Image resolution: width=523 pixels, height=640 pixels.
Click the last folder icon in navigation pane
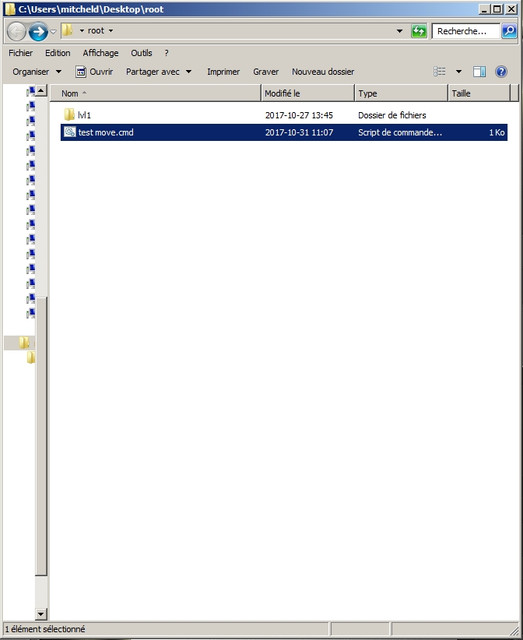tap(31, 358)
